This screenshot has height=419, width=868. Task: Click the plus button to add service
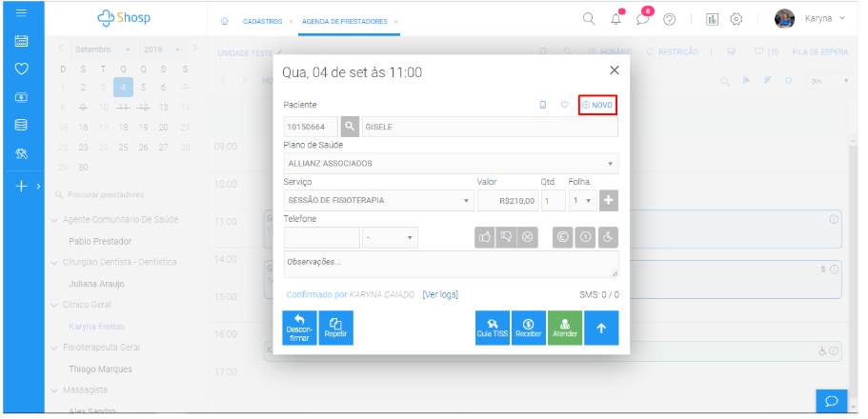pyautogui.click(x=609, y=200)
